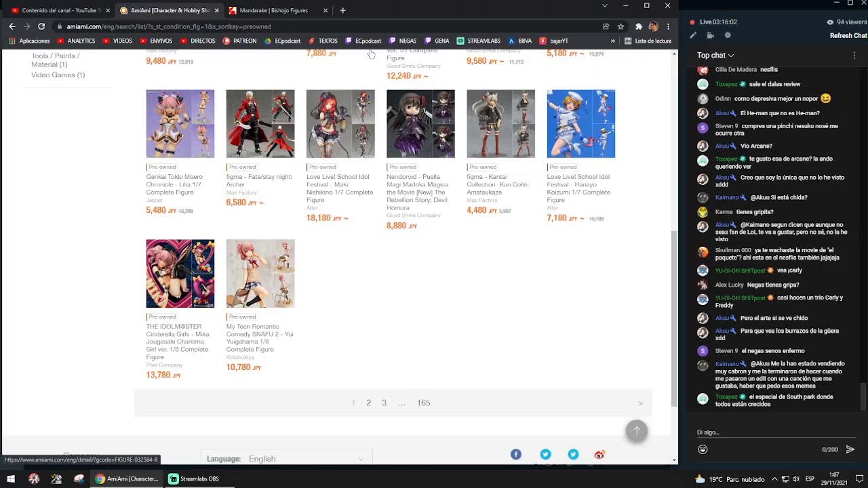Open Windows Start menu
Screen dimensions: 868x488
click(11, 479)
